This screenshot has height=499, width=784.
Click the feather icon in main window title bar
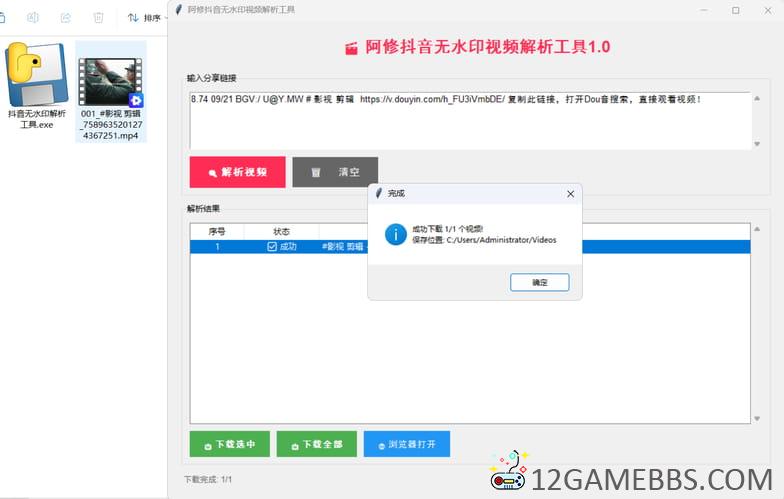(x=178, y=10)
